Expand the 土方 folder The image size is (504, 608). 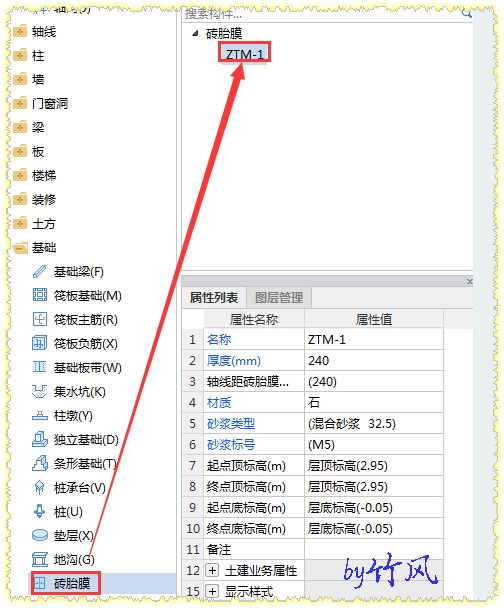coord(20,224)
